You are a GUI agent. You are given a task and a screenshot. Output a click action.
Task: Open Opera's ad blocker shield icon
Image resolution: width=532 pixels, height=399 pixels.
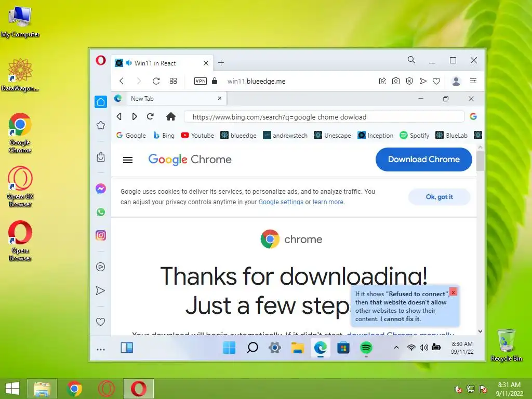pos(409,81)
